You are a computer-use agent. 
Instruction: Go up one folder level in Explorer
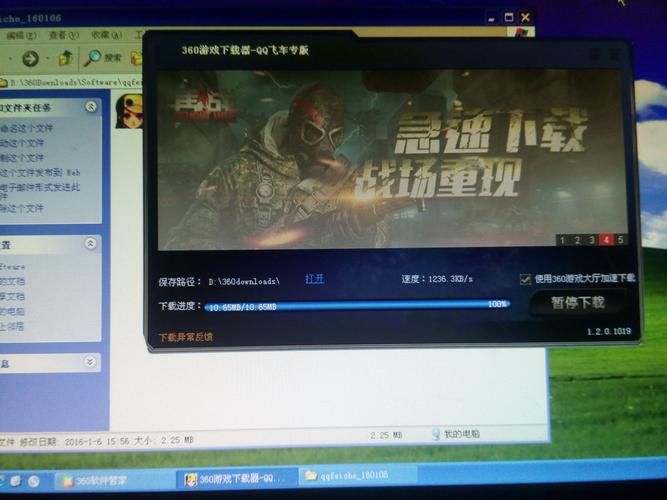[x=66, y=58]
